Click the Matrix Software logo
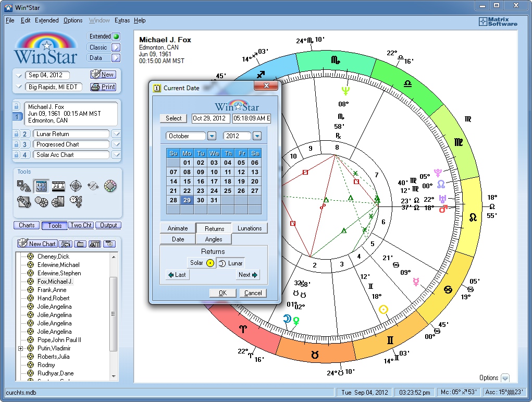This screenshot has height=402, width=532. pyautogui.click(x=498, y=22)
